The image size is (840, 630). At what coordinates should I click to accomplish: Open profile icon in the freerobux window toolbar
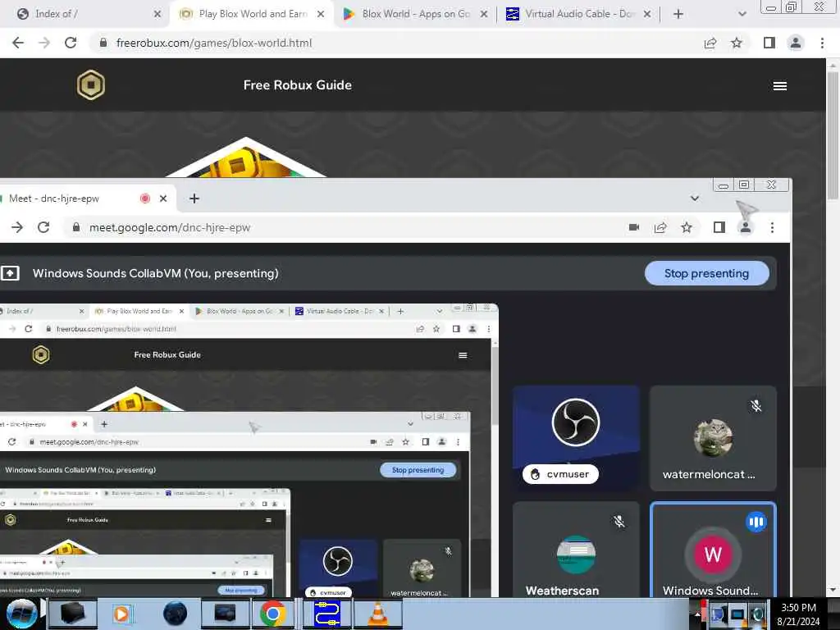pyautogui.click(x=796, y=43)
